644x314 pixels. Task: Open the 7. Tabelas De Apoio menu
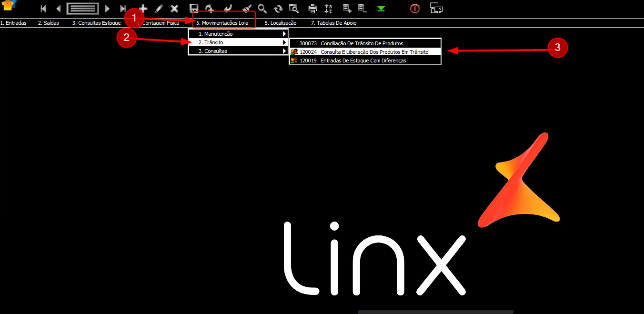click(333, 23)
